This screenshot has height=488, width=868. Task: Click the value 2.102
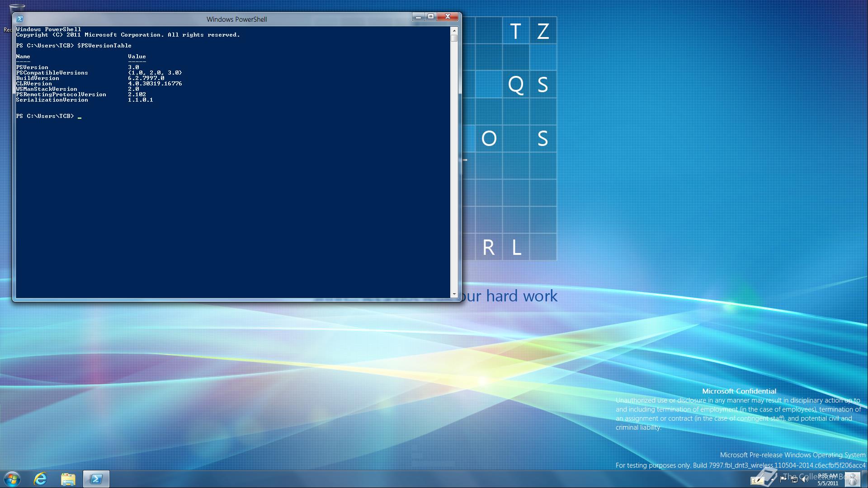(137, 94)
